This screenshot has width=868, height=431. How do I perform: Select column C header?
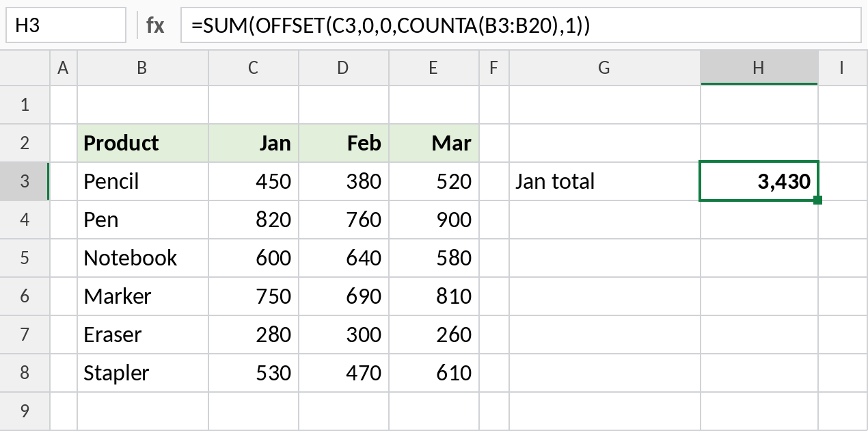[254, 68]
